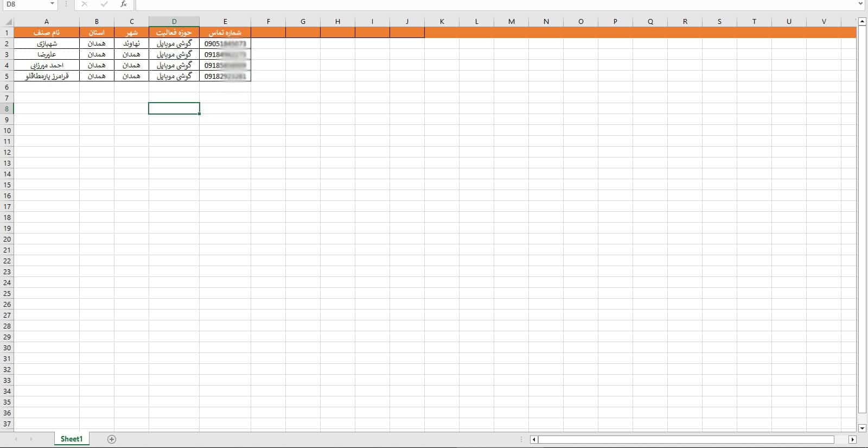
Task: Click header cell 'نام صنف'
Action: (x=47, y=33)
